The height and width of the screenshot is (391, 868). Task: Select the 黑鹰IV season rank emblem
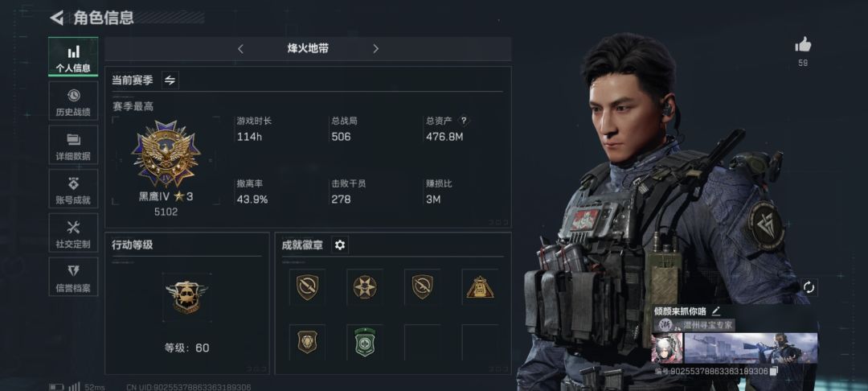(x=166, y=154)
